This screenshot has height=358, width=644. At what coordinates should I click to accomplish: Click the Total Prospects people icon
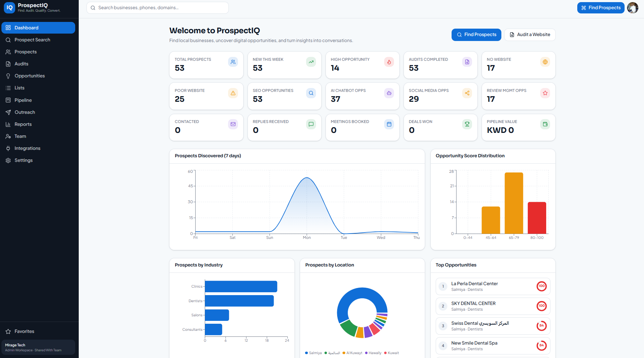pyautogui.click(x=233, y=62)
